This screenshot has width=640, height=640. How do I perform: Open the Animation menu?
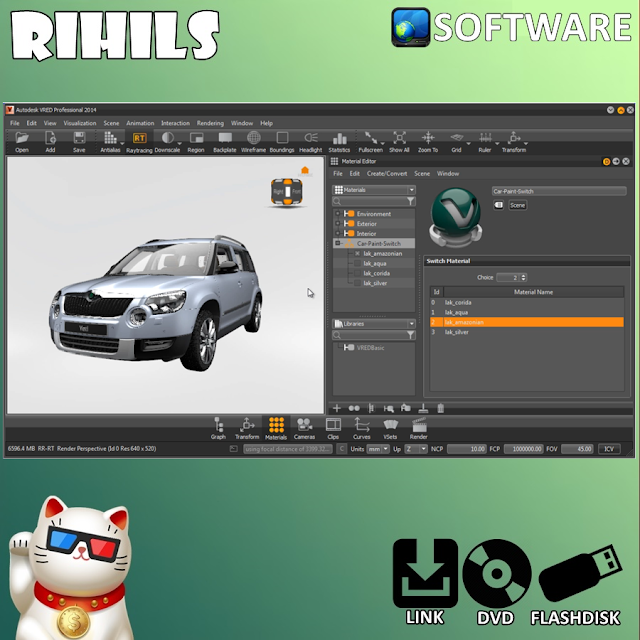pyautogui.click(x=140, y=123)
